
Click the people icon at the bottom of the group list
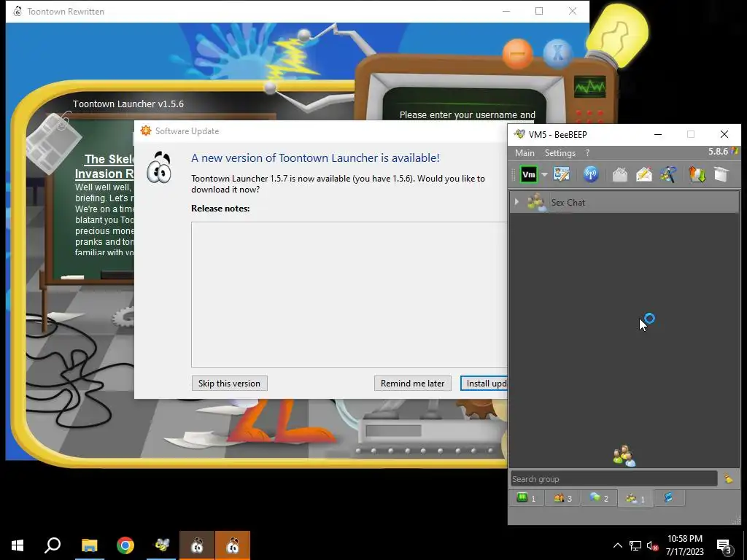tap(624, 456)
